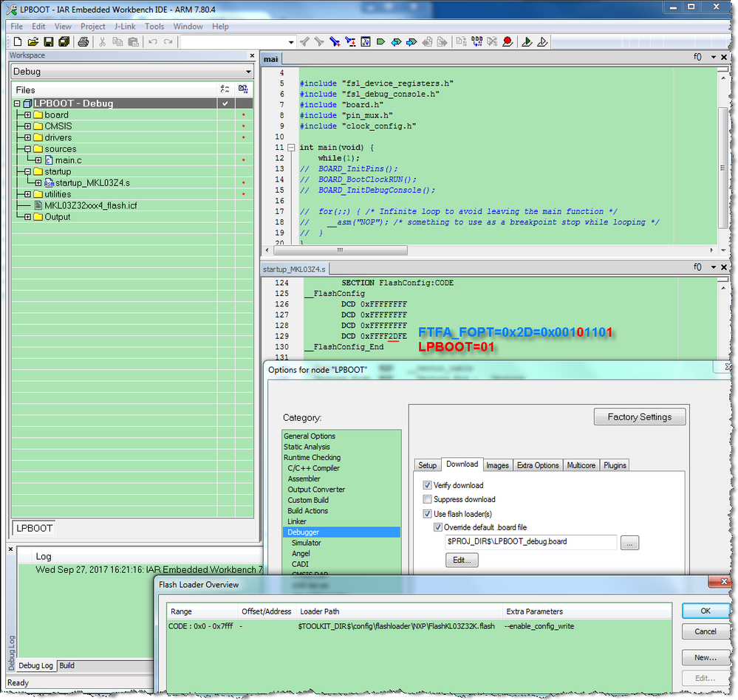Click the board file path input field
Viewport: 738px width, 700px height.
click(x=530, y=542)
